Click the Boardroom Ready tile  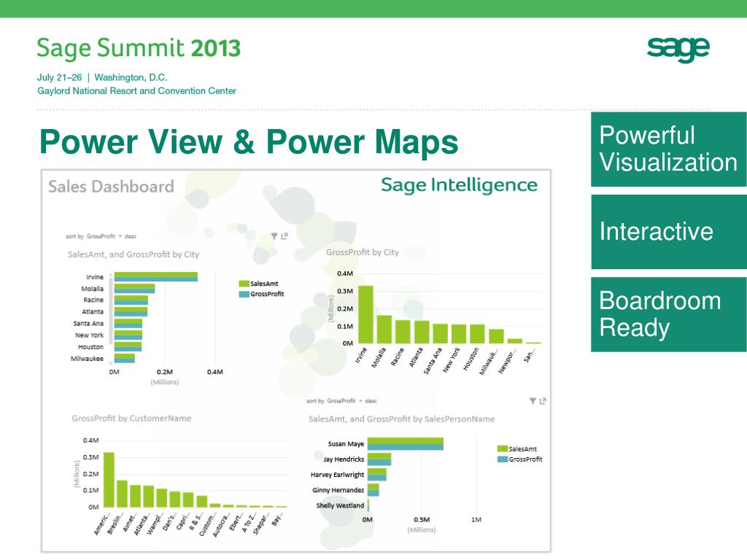(x=669, y=314)
